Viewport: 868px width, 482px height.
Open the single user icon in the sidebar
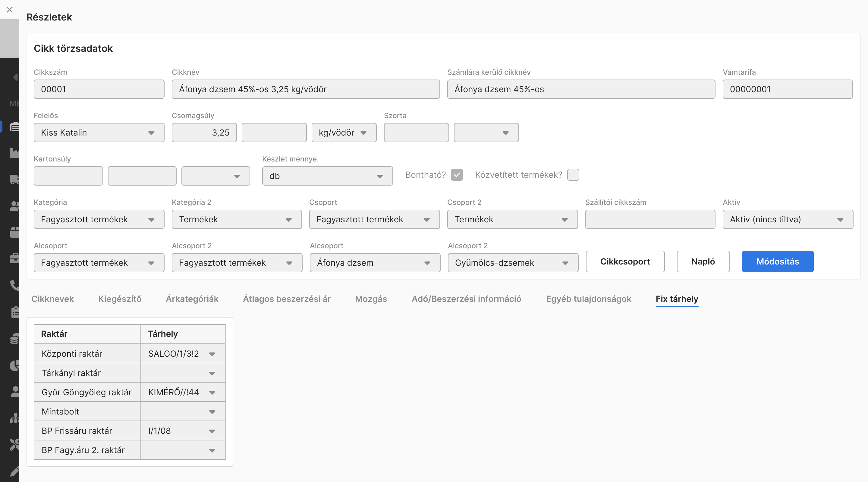[x=15, y=391]
